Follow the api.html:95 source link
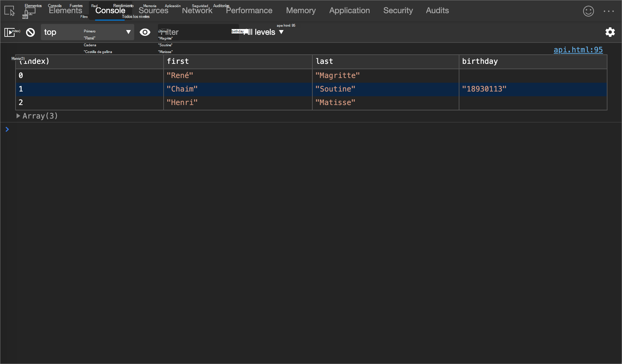The width and height of the screenshot is (622, 364). [x=578, y=50]
